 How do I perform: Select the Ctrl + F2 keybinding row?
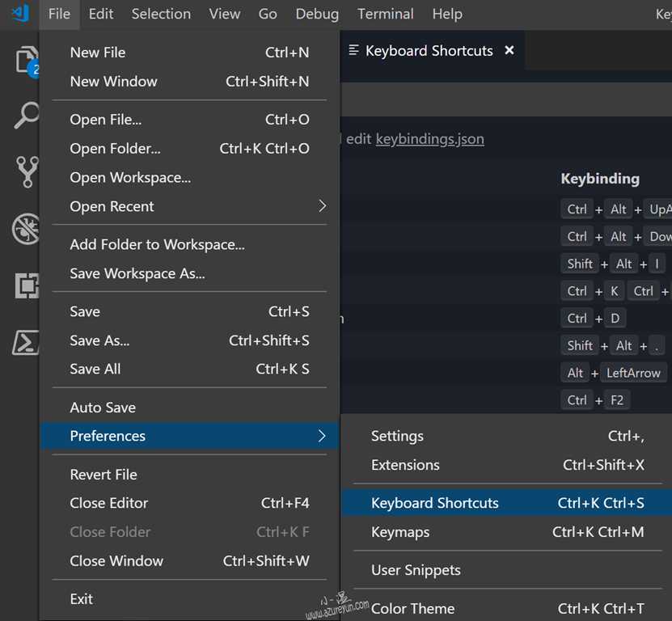coord(506,400)
